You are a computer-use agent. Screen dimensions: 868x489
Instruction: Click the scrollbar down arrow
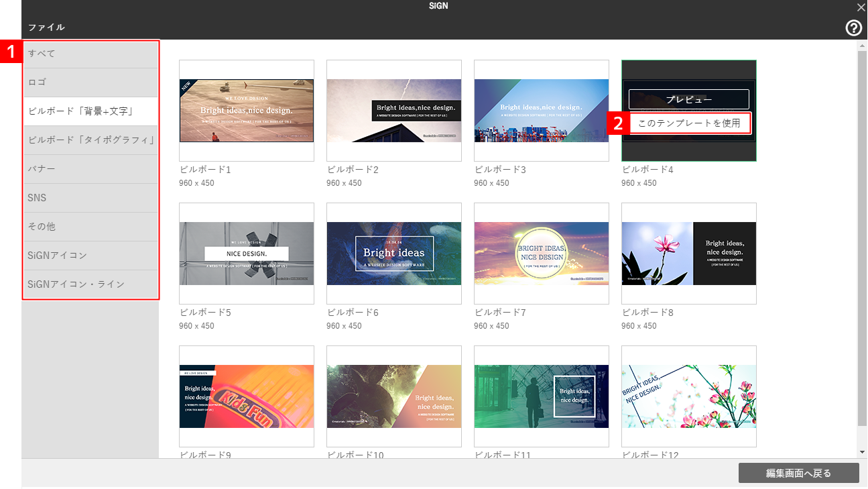point(863,453)
